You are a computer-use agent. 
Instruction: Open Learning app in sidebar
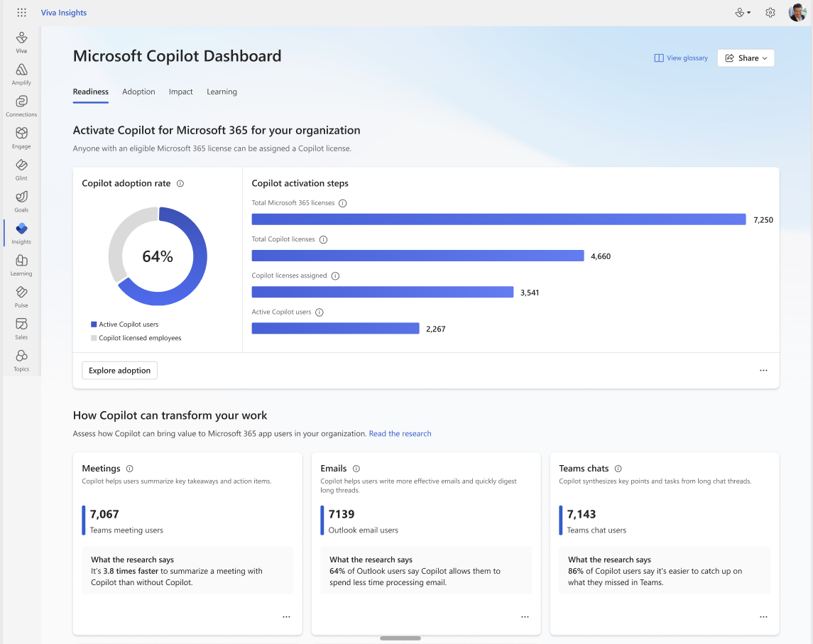click(21, 266)
